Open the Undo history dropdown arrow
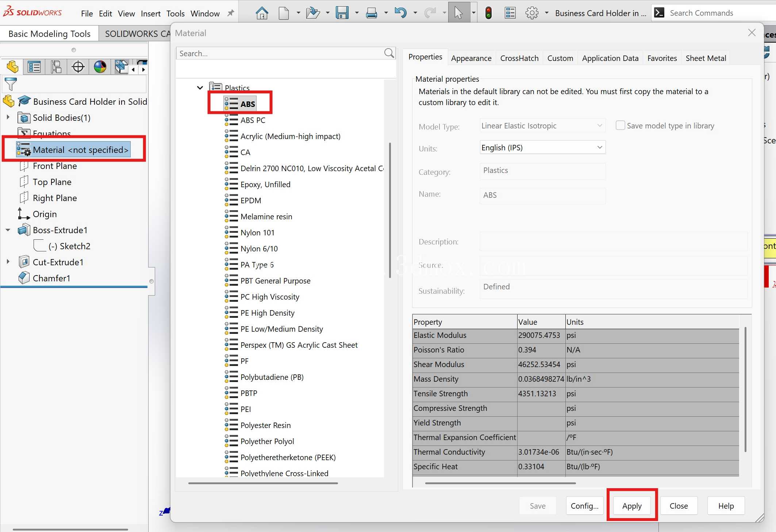The image size is (776, 532). tap(415, 13)
